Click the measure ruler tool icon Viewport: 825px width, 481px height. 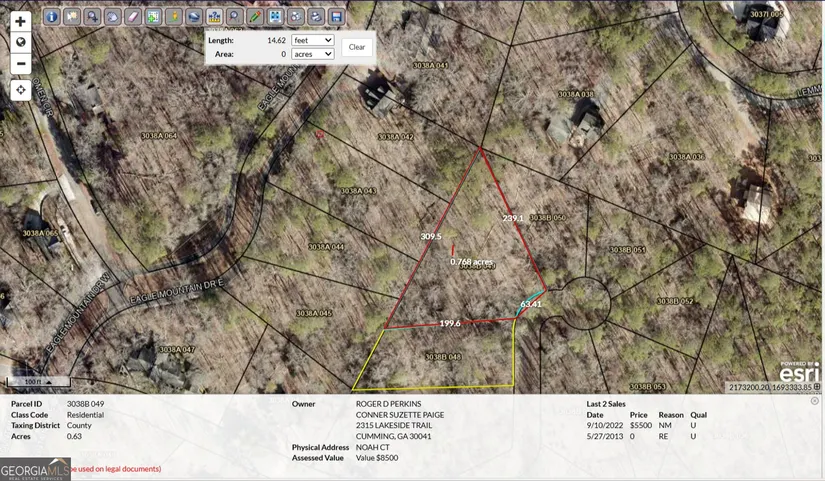click(213, 17)
